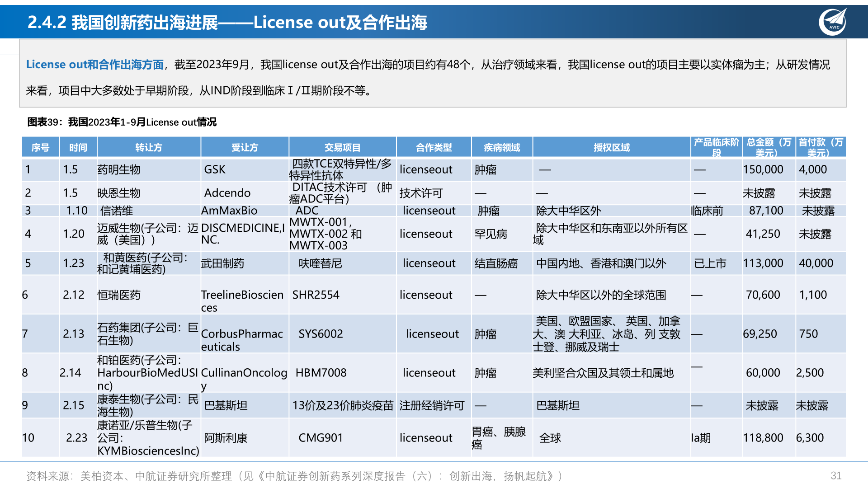Click the '首付款（万美元）' column header
The height and width of the screenshot is (488, 868).
821,147
